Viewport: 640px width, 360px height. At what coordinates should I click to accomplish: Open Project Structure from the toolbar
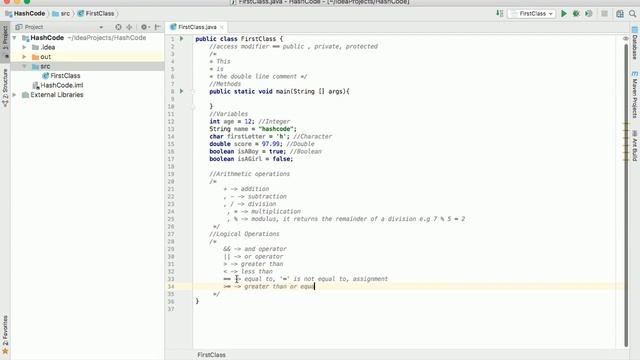(620, 13)
